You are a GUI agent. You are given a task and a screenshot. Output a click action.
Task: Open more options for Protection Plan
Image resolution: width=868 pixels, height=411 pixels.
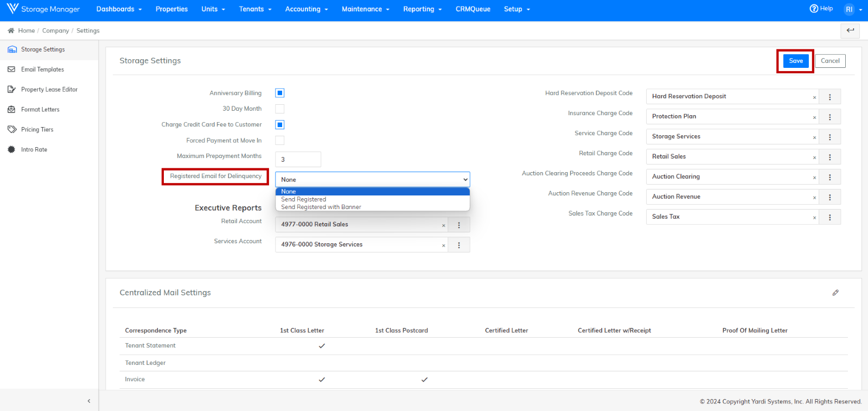(x=829, y=117)
